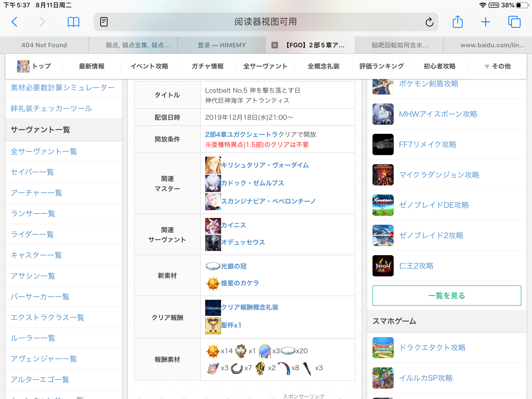The width and height of the screenshot is (532, 399).
Task: Open Minecraft Dungeons game thumbnail
Action: click(383, 175)
